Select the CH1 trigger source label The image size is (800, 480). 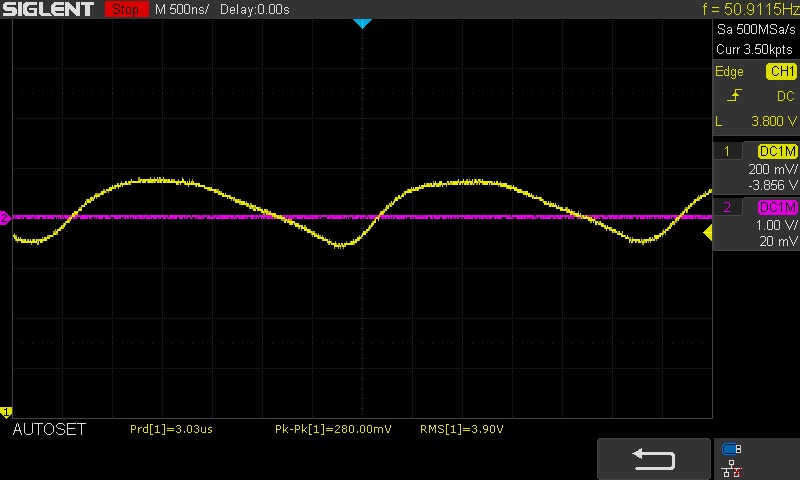coord(781,71)
